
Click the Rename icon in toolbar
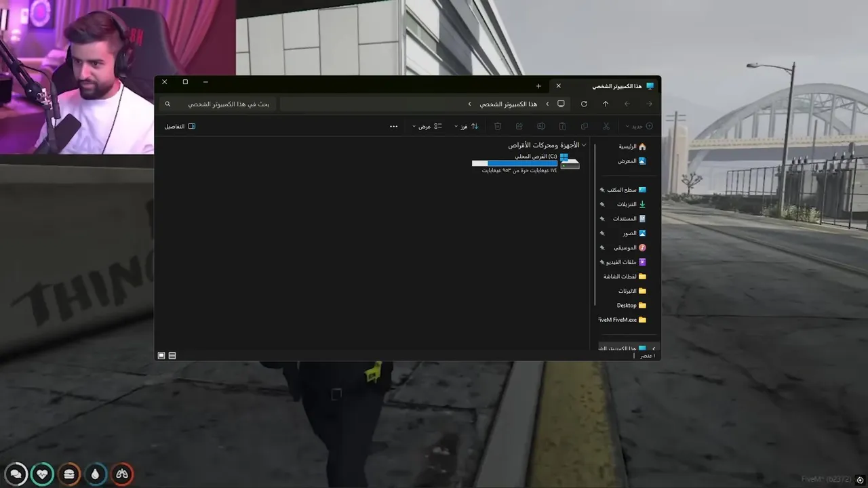(x=541, y=126)
